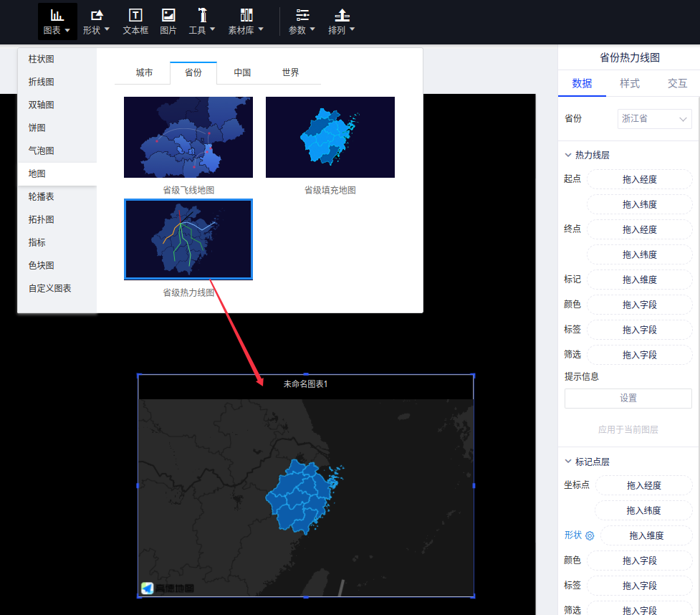Switch to the 城市 map tab
The height and width of the screenshot is (615, 700).
pos(144,72)
